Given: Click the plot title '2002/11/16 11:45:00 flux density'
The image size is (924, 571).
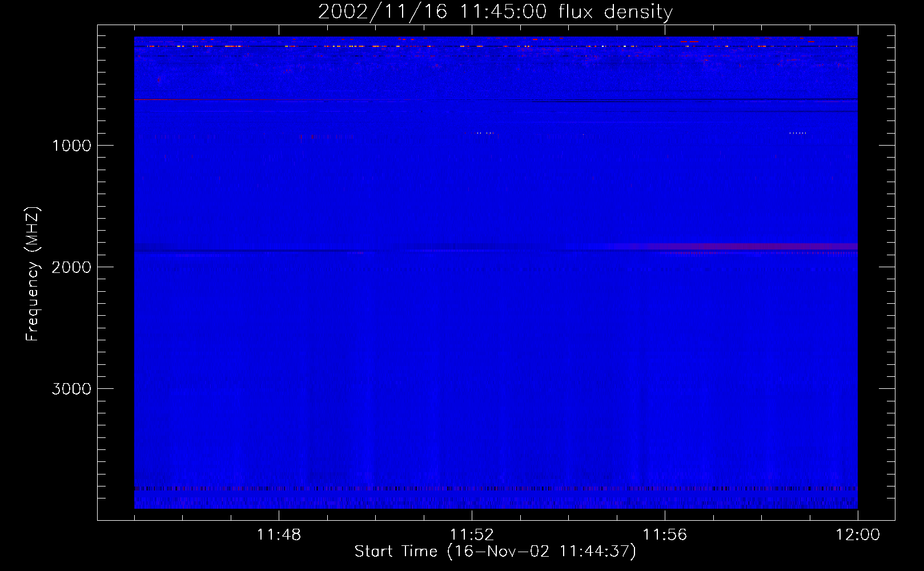Looking at the screenshot, I should click(x=495, y=11).
